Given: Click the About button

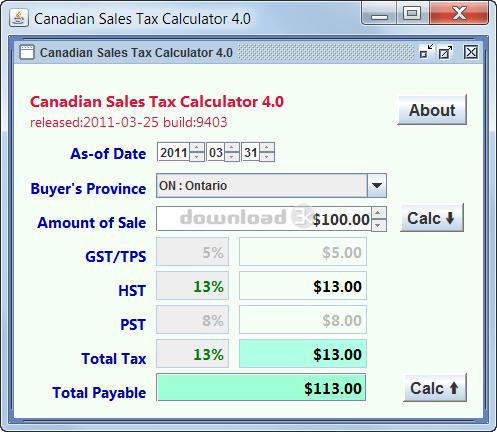Looking at the screenshot, I should [432, 110].
